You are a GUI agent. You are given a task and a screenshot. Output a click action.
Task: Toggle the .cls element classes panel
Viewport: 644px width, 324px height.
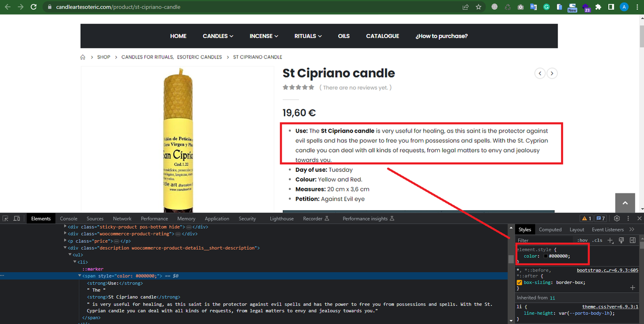pos(597,240)
